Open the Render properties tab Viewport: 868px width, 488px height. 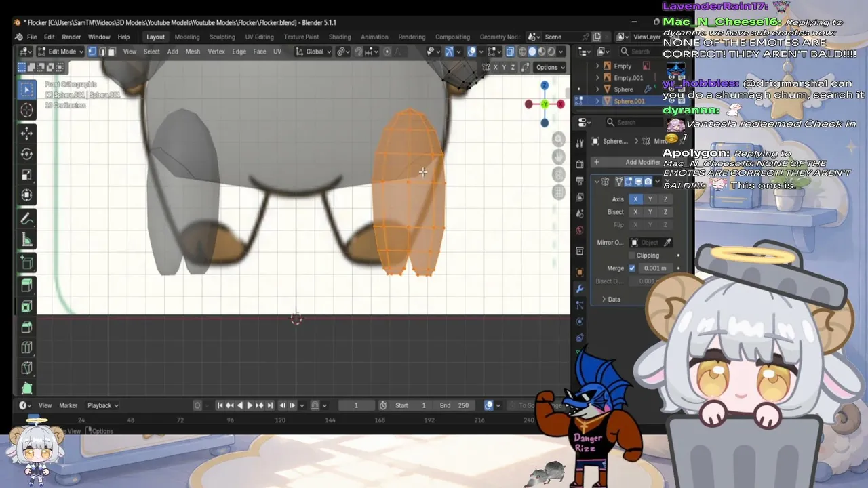coord(580,164)
